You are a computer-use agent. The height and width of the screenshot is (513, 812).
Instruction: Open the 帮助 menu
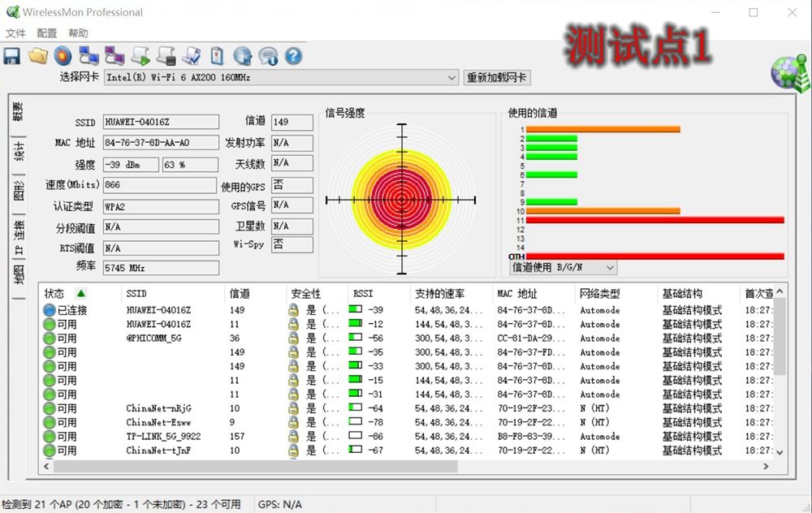(78, 33)
